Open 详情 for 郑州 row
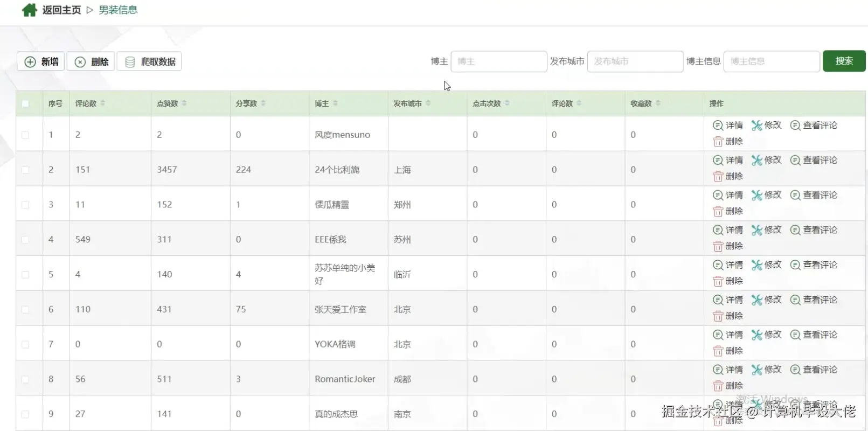Viewport: 868px width, 431px height. [728, 195]
